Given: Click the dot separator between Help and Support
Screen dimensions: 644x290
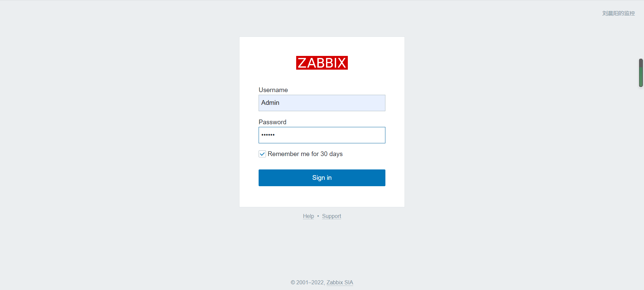Looking at the screenshot, I should [318, 216].
